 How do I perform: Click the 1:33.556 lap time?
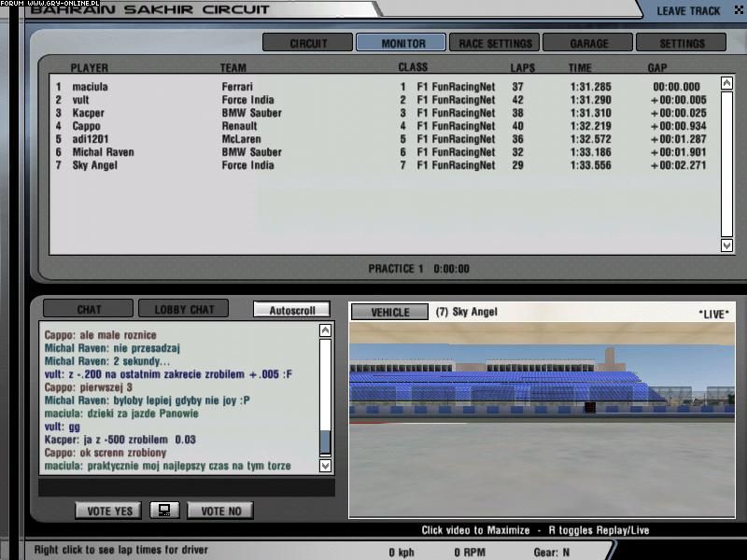point(590,165)
